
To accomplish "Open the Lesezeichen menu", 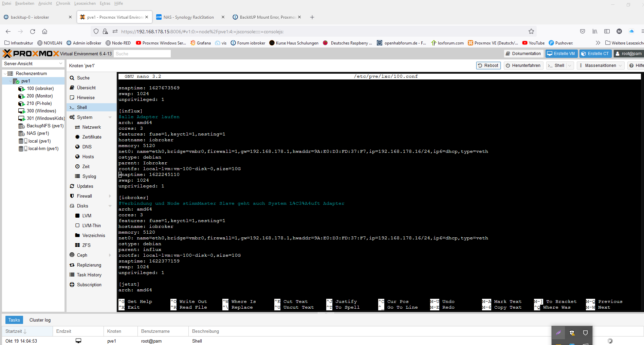I will pyautogui.click(x=85, y=3).
